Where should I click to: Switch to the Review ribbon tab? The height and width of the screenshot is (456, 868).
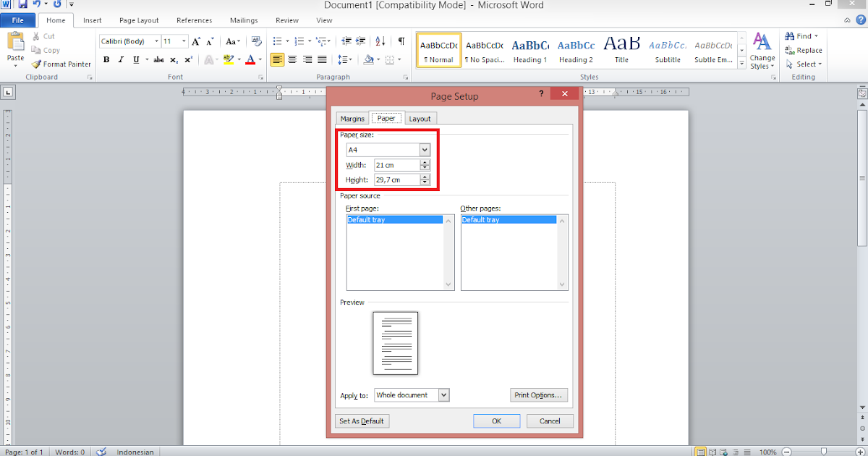[x=287, y=20]
